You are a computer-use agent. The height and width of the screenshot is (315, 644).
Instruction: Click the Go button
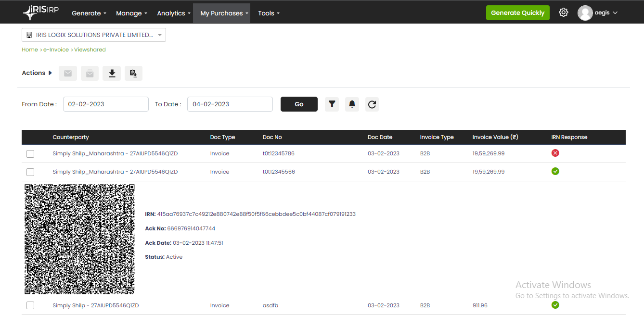tap(299, 104)
